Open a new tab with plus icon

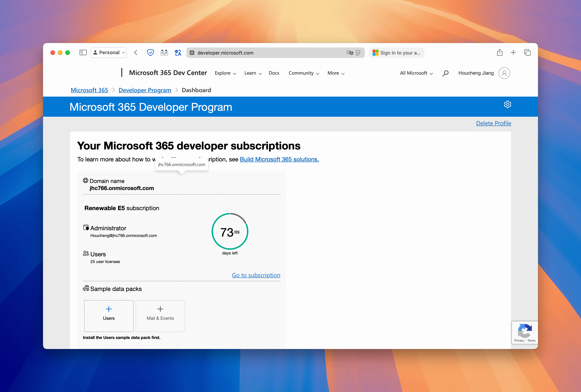point(513,52)
